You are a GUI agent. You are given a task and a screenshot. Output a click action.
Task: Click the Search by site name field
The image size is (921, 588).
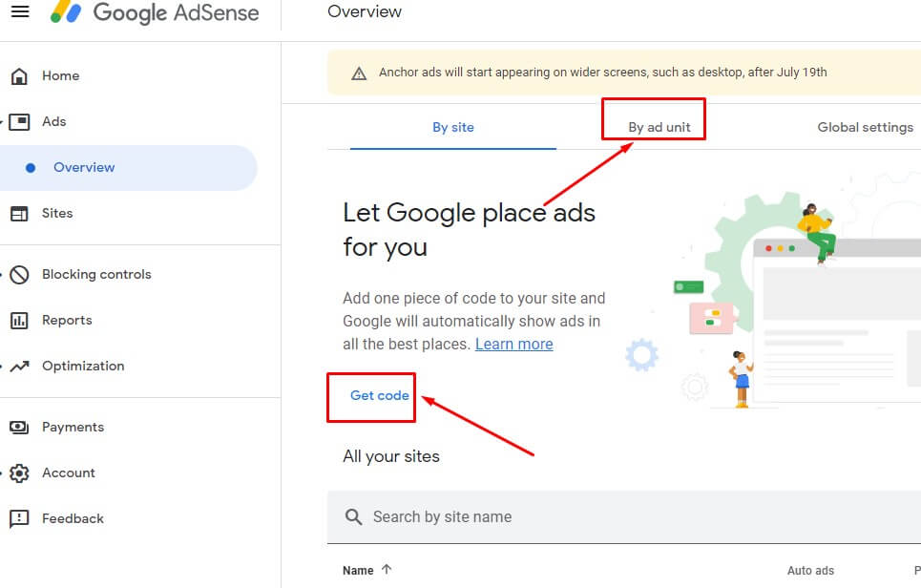pos(624,517)
